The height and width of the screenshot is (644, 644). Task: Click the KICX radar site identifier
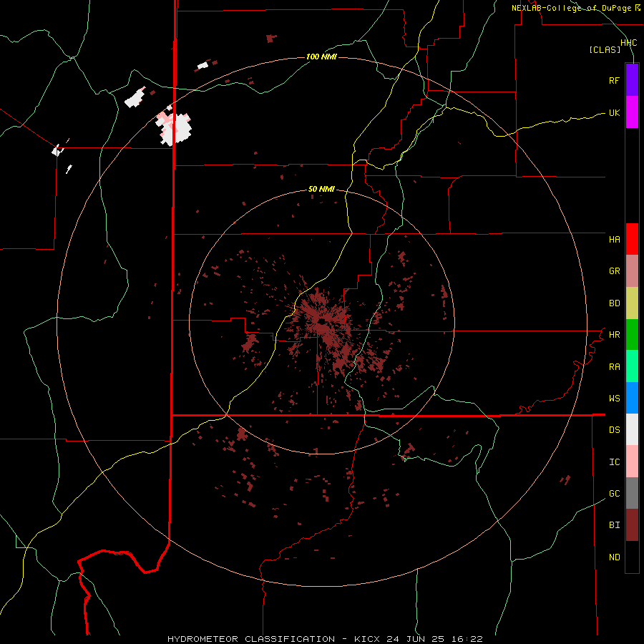(x=367, y=639)
